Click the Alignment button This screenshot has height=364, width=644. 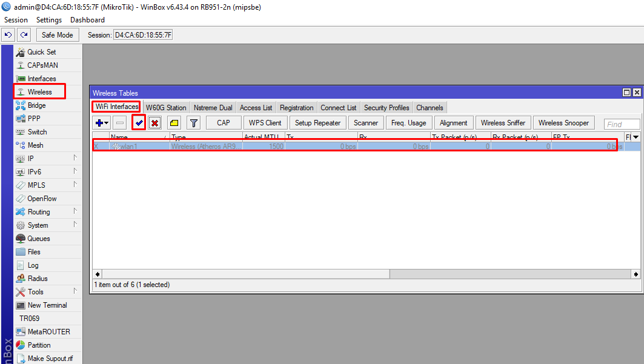pyautogui.click(x=453, y=123)
